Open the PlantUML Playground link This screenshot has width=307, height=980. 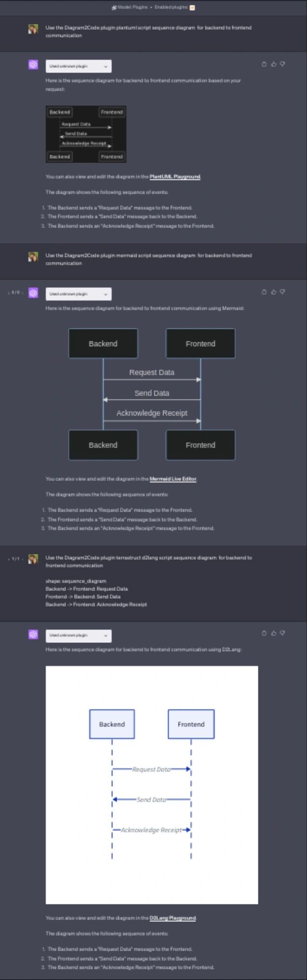pos(175,177)
